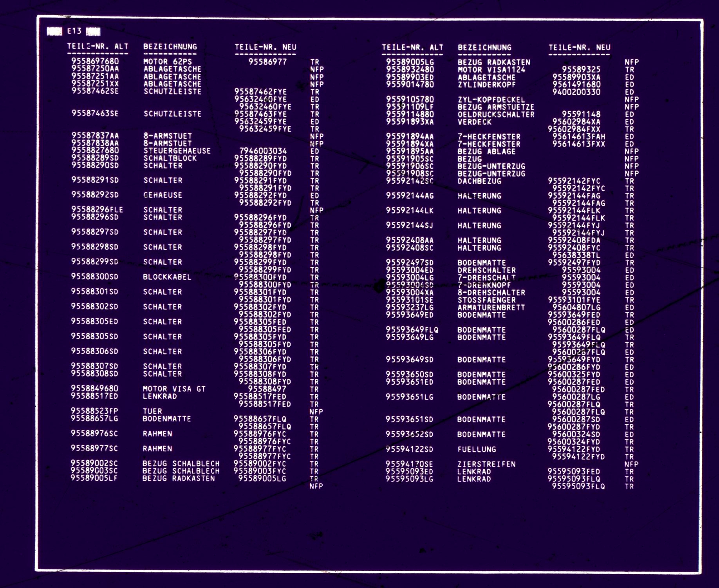Click description MOTOR 62PS

(x=167, y=62)
